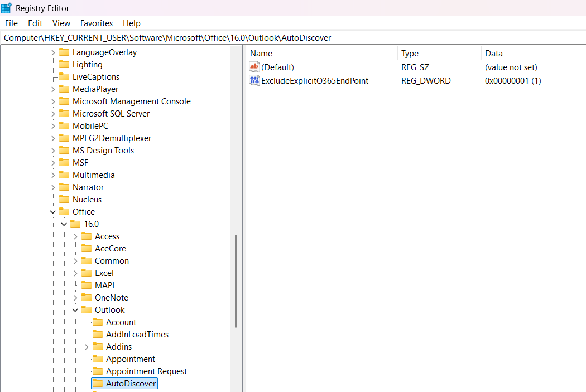This screenshot has width=586, height=392.
Task: Select the (Default) value name
Action: (278, 67)
